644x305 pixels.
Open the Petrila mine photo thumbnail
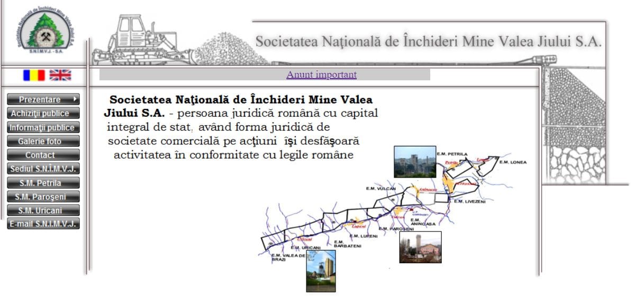pos(415,162)
